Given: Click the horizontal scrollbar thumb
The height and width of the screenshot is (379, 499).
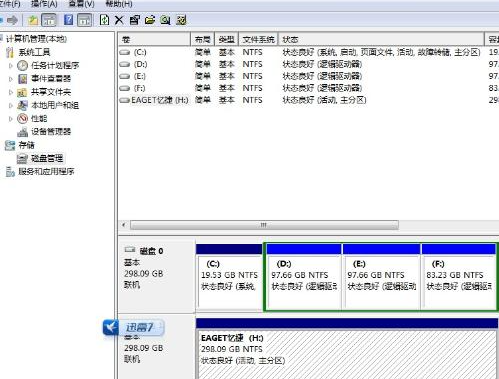Looking at the screenshot, I should point(264,225).
